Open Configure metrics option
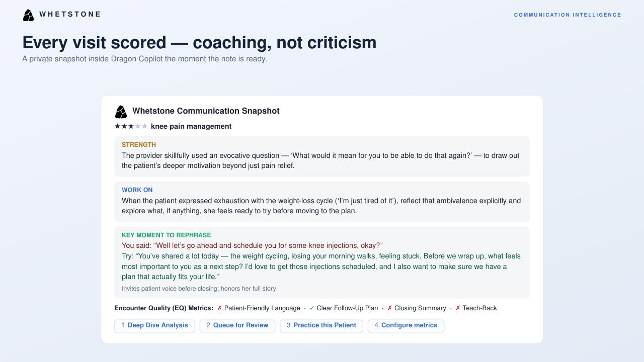The image size is (644, 362). point(406,326)
